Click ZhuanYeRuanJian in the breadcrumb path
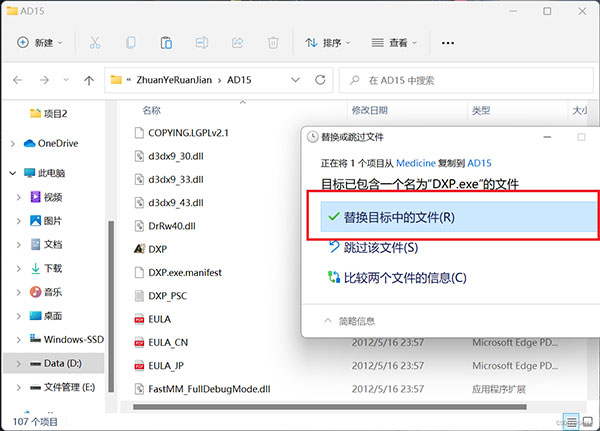The image size is (600, 431). (174, 80)
